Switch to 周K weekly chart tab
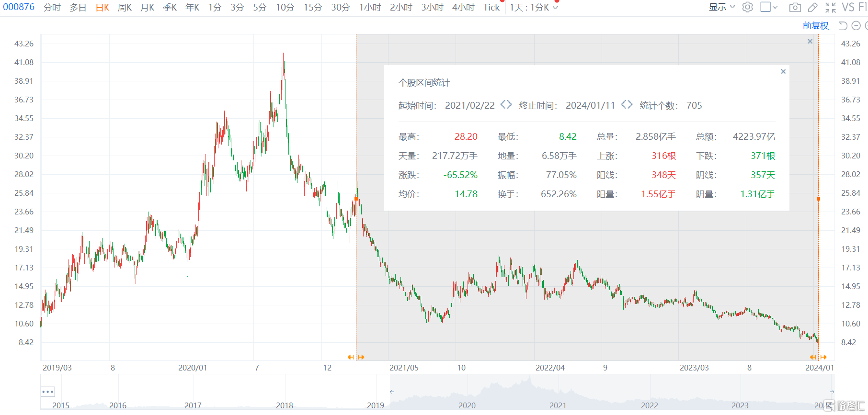The width and height of the screenshot is (868, 415). [x=125, y=7]
